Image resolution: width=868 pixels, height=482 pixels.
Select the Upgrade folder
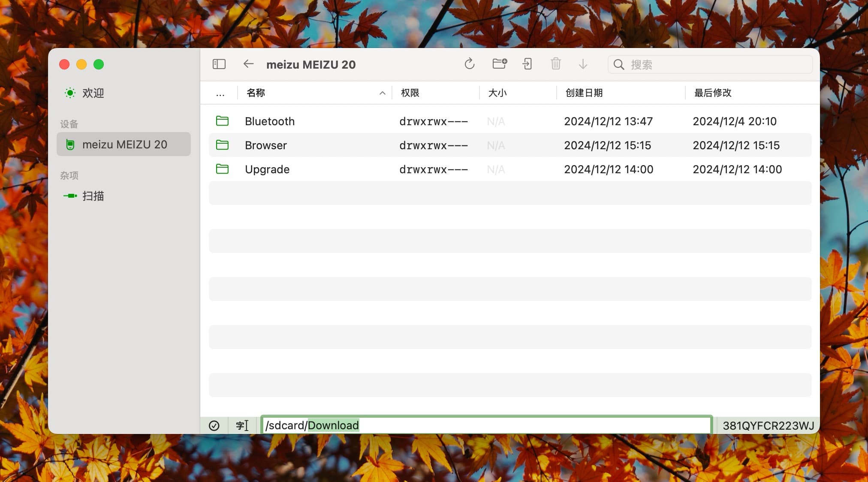click(x=267, y=169)
